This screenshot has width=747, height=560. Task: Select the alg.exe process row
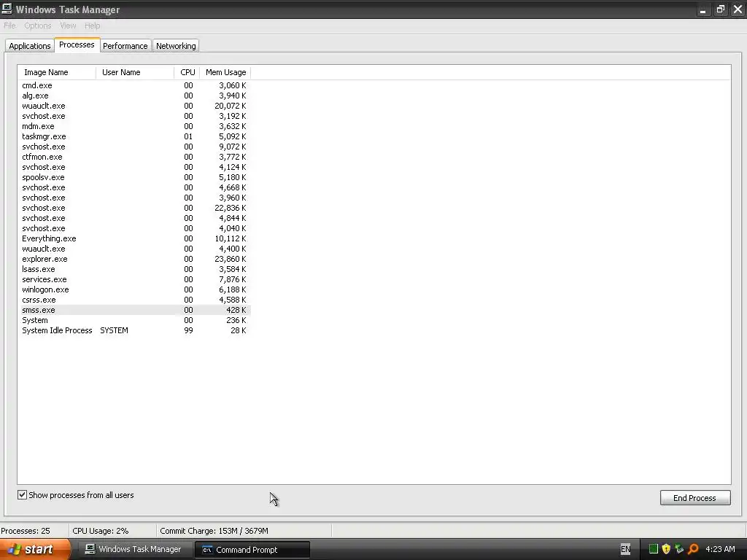[134, 96]
